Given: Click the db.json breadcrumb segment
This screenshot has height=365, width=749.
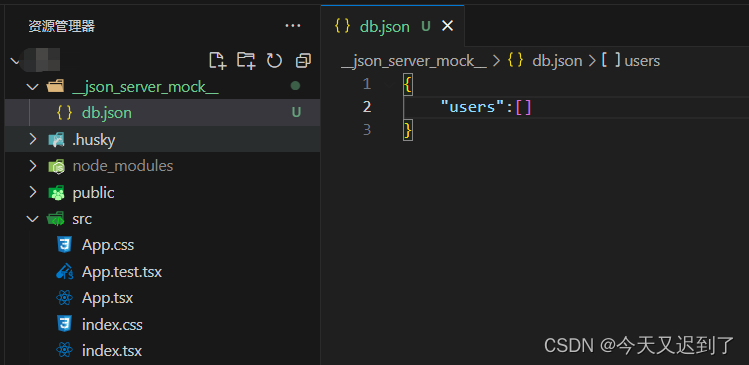Looking at the screenshot, I should click(x=557, y=61).
